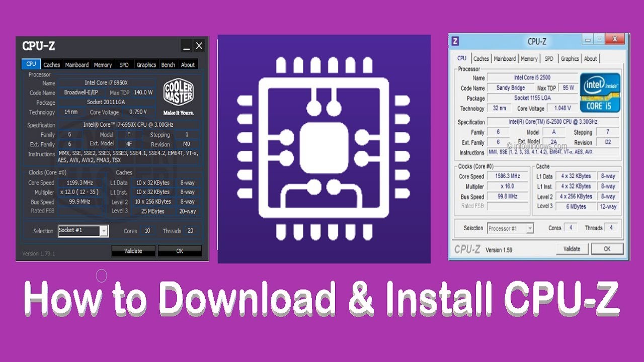Select Mainboard tab in light CPU-Z window
The image size is (644, 362).
(x=505, y=59)
